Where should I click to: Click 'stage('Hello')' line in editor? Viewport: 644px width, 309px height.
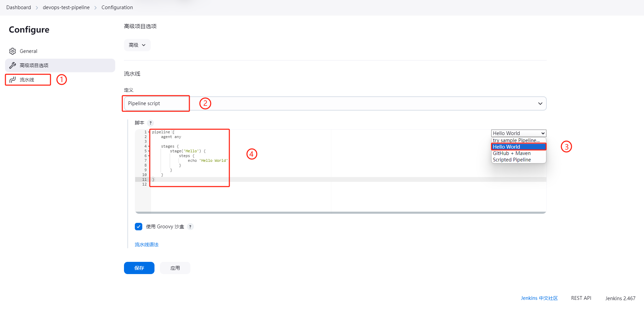click(x=188, y=151)
